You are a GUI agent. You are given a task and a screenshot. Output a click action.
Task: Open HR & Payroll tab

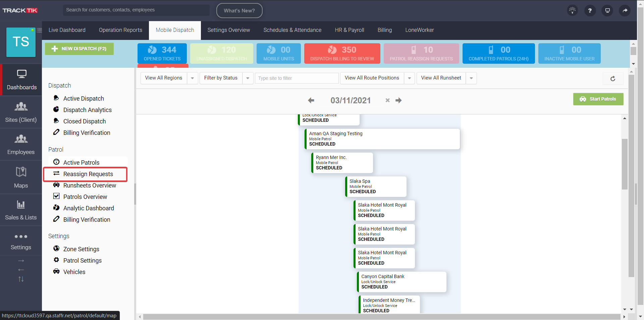point(350,30)
